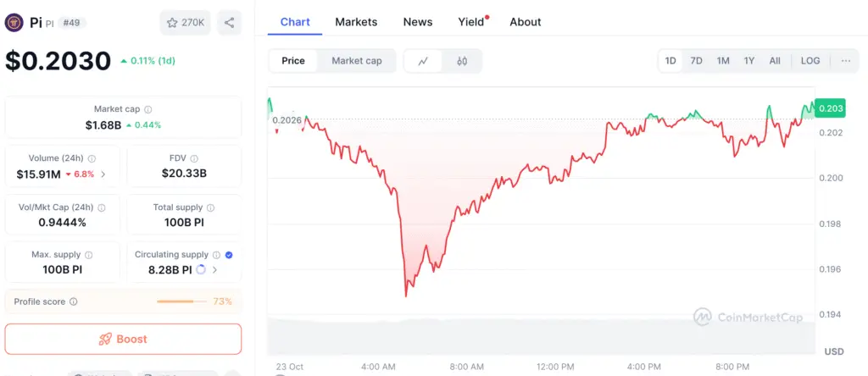Click the 0.203 current price label
The width and height of the screenshot is (868, 376).
coord(831,109)
